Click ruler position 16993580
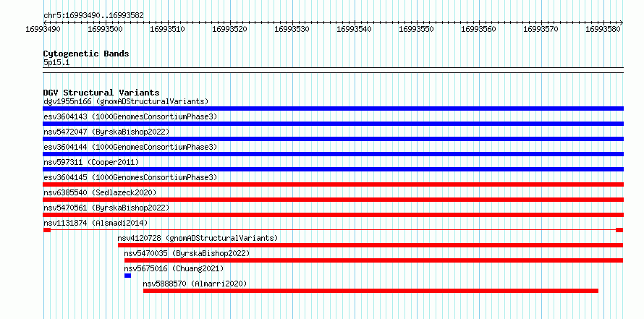 click(603, 29)
